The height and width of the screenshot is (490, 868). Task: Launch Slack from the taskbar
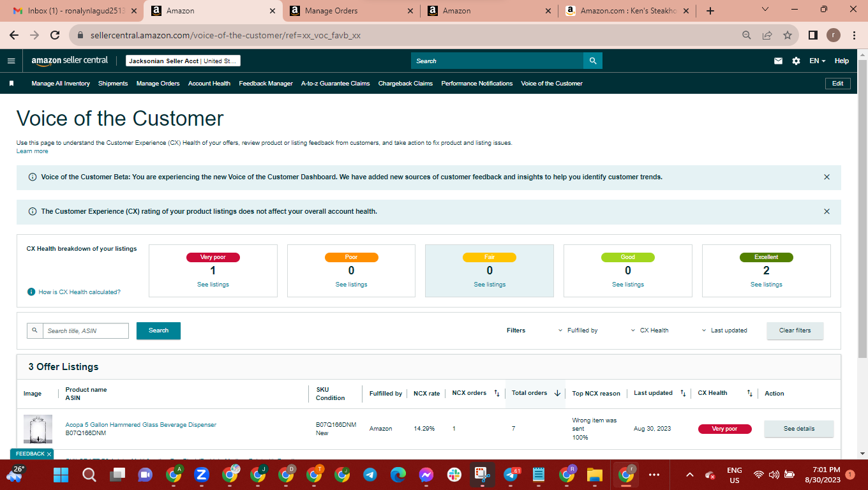(454, 475)
